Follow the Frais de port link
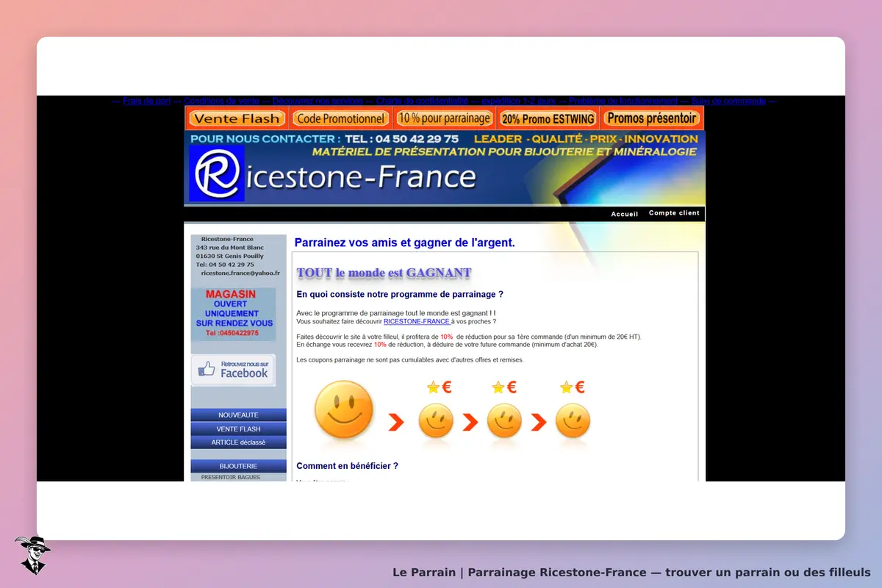Viewport: 882px width, 588px height. click(x=147, y=101)
